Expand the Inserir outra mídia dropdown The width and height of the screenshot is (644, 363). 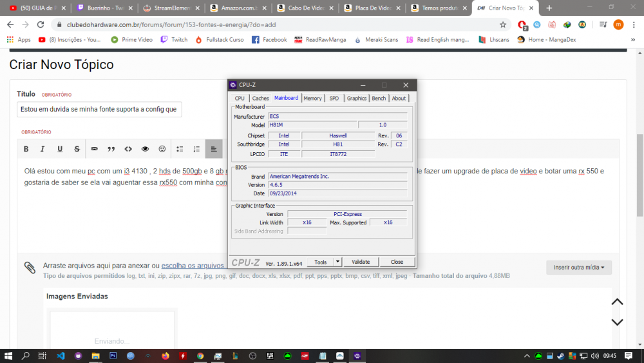coord(578,268)
